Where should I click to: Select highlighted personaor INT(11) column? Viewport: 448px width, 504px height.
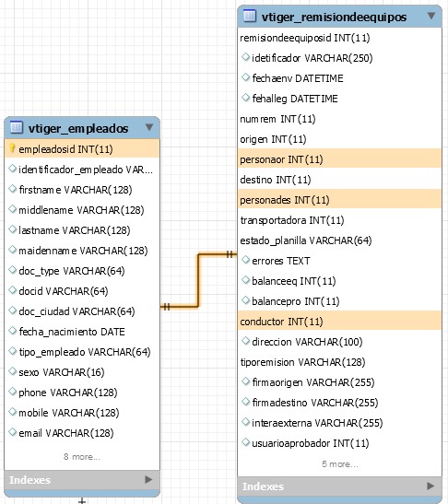pyautogui.click(x=339, y=159)
